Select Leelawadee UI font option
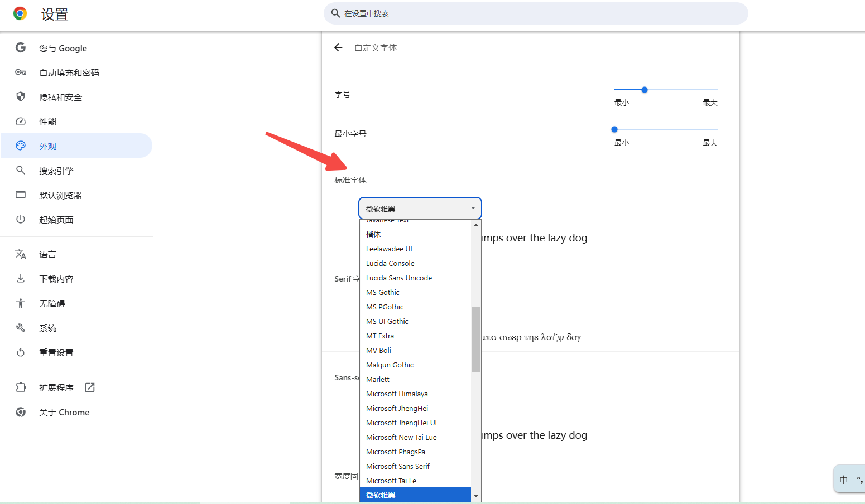865x504 pixels. click(416, 249)
